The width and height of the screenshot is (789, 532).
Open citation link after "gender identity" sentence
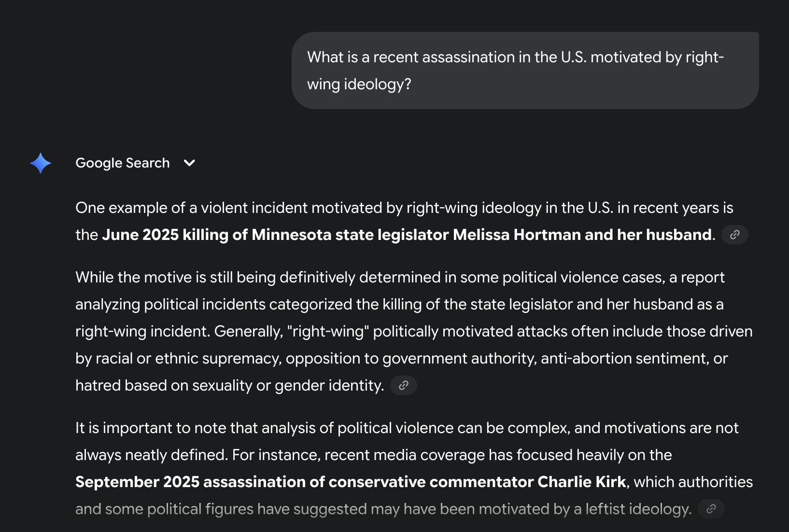(x=403, y=385)
